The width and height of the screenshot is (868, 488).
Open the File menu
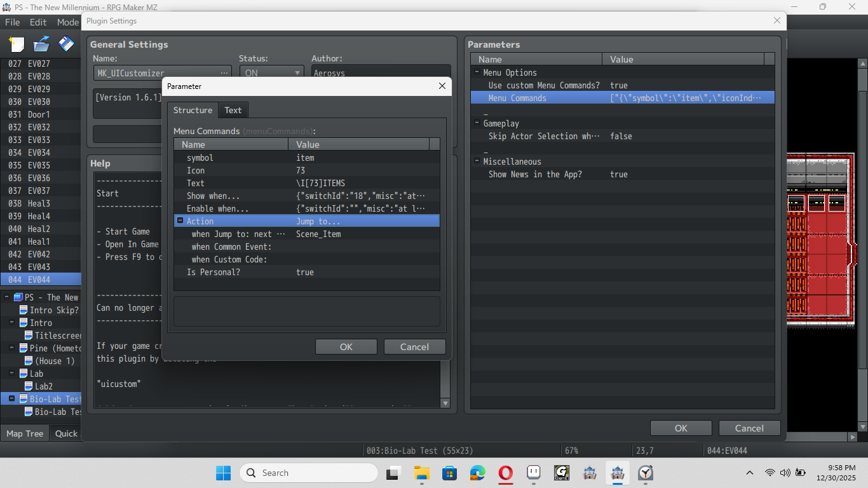coord(13,22)
